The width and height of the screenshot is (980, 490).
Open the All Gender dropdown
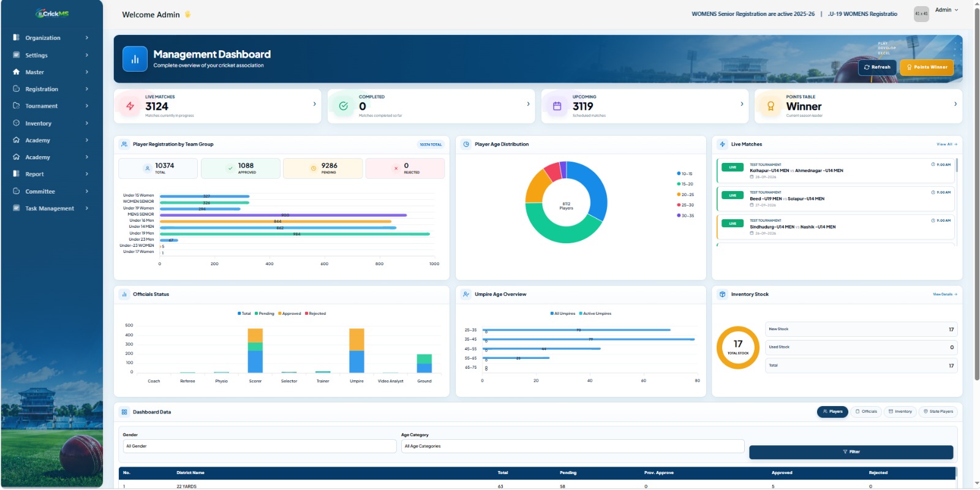pos(260,447)
